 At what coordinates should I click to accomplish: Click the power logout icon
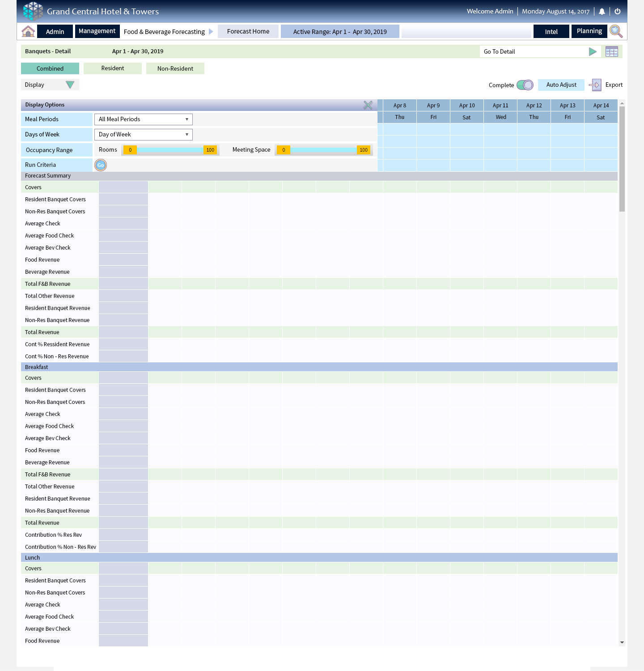coord(618,12)
